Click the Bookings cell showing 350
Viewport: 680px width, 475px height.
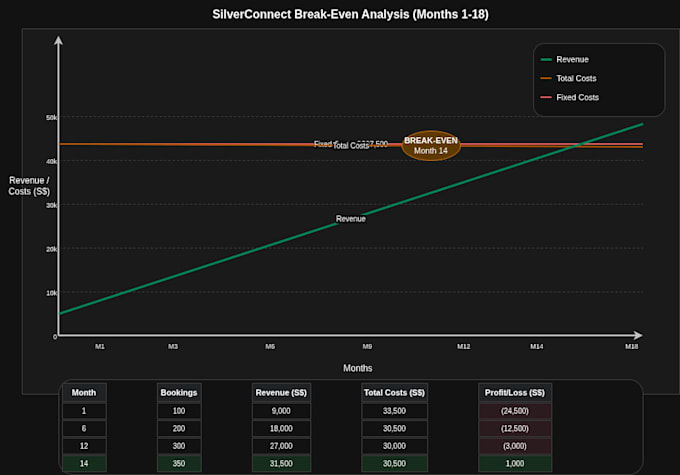tap(179, 463)
